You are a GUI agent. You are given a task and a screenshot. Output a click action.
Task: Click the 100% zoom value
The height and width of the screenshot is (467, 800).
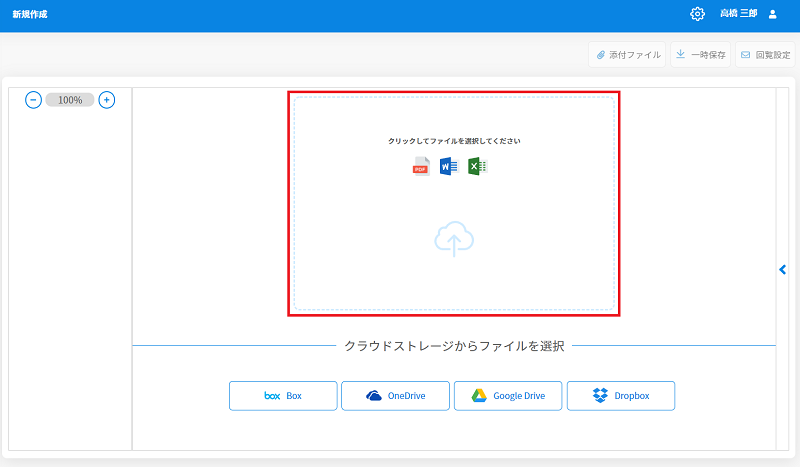pos(70,100)
